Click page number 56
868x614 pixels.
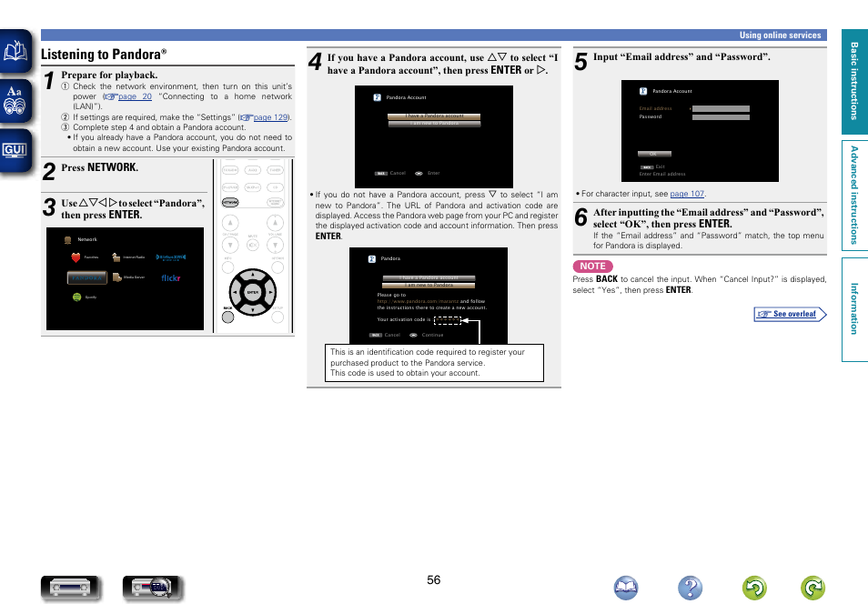tap(433, 579)
